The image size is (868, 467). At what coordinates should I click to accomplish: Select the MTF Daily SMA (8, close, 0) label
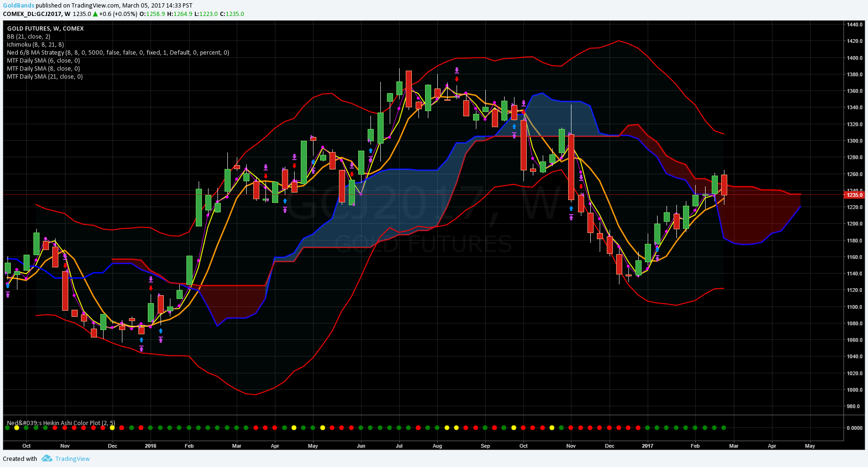coord(43,69)
